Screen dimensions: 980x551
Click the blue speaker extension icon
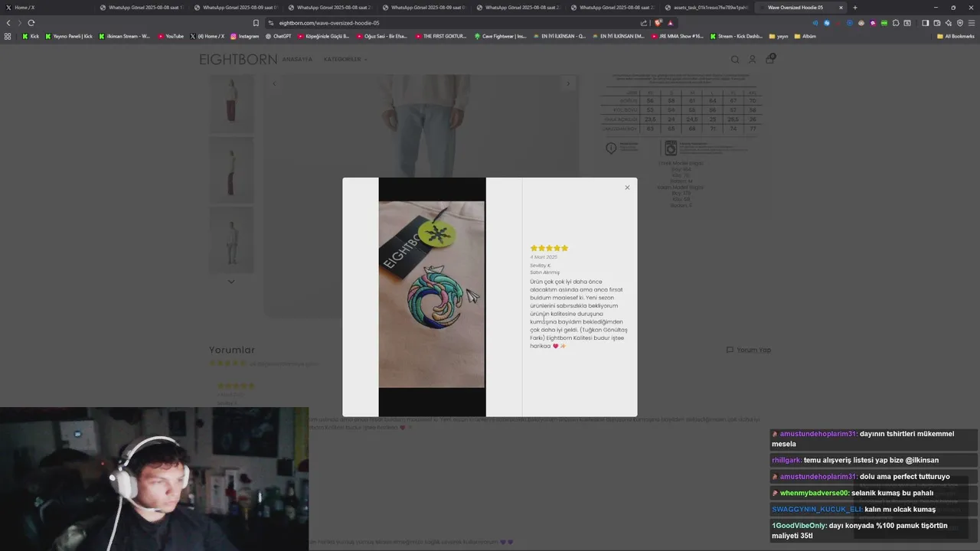(x=815, y=23)
